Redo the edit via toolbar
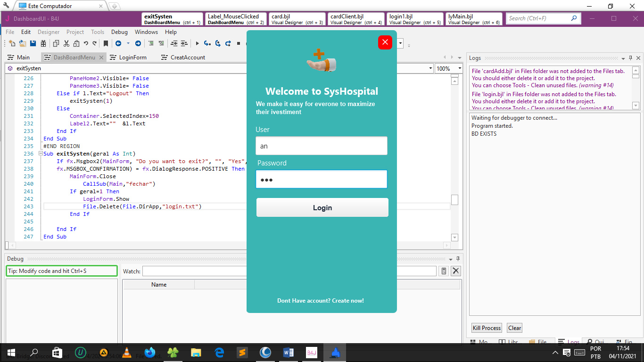 [x=94, y=43]
